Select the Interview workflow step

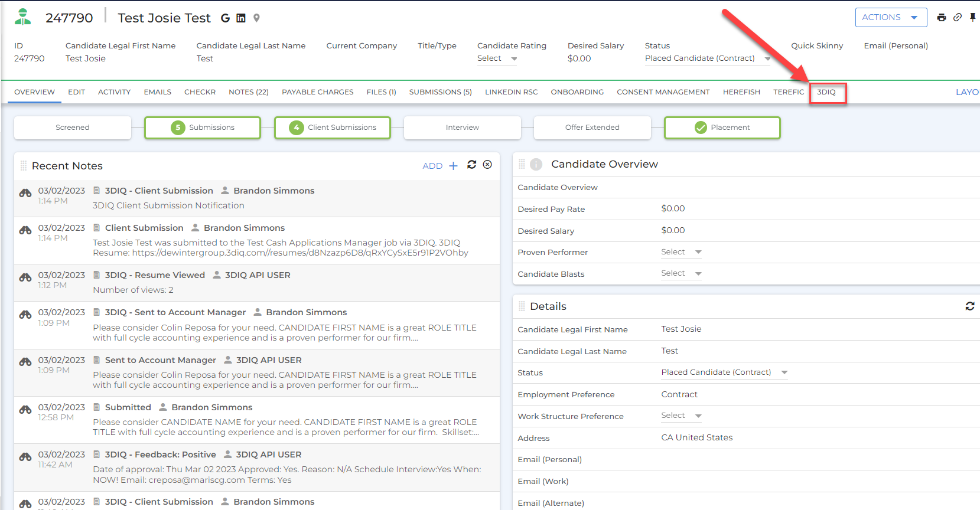pyautogui.click(x=463, y=127)
